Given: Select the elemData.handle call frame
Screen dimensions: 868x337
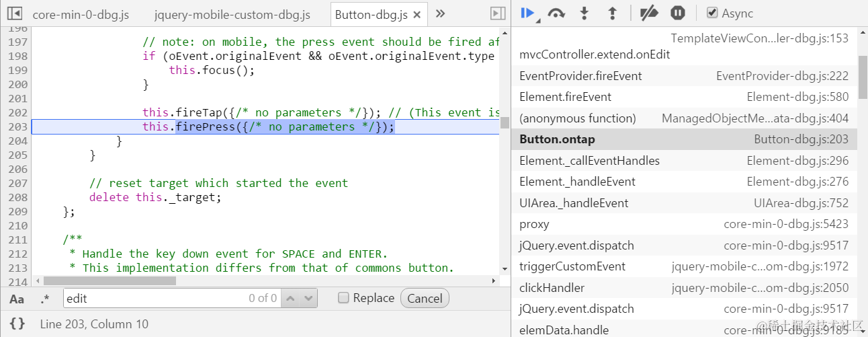Looking at the screenshot, I should coord(684,330).
